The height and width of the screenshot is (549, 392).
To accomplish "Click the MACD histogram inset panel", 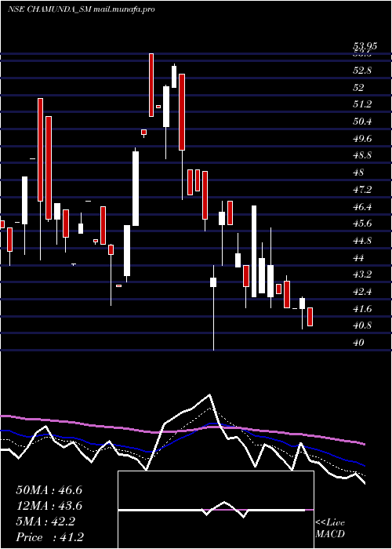I will (x=216, y=510).
